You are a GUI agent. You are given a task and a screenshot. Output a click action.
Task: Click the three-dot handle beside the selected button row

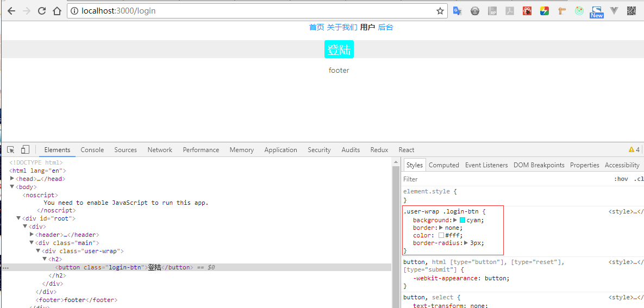click(5, 268)
